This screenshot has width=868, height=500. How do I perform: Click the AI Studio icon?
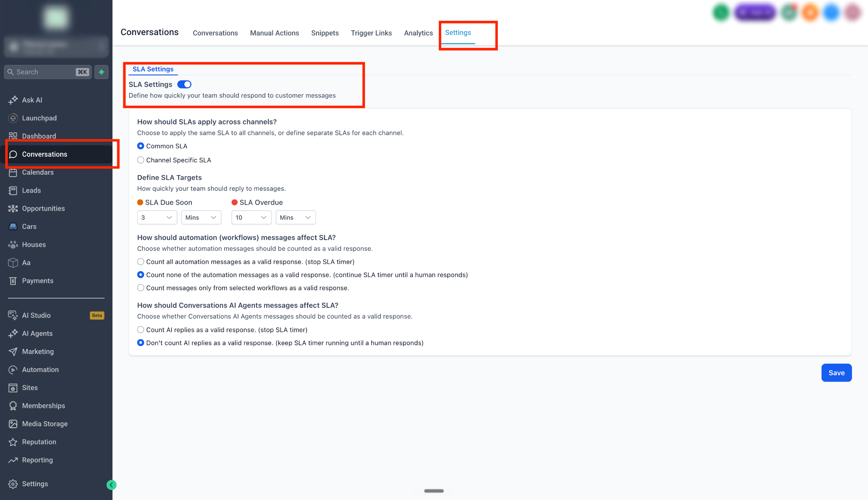[13, 315]
